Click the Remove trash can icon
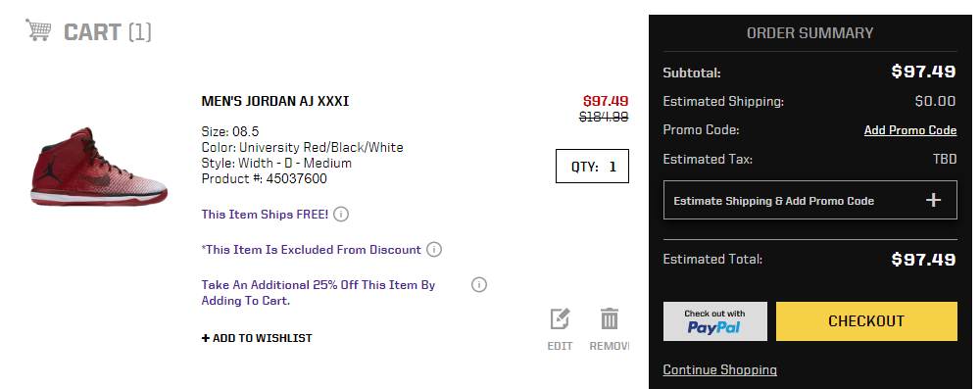 click(x=610, y=319)
